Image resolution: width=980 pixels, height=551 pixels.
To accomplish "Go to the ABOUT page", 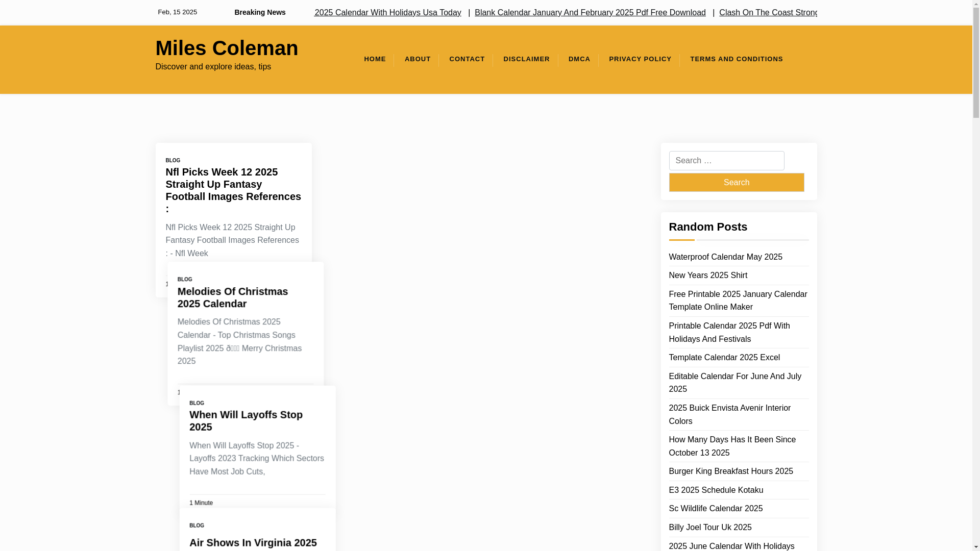I will (x=418, y=59).
